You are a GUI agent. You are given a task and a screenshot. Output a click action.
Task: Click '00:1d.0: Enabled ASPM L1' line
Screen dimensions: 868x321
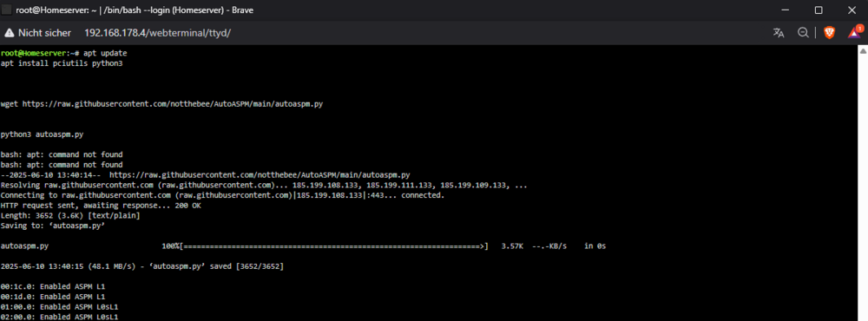pos(53,297)
